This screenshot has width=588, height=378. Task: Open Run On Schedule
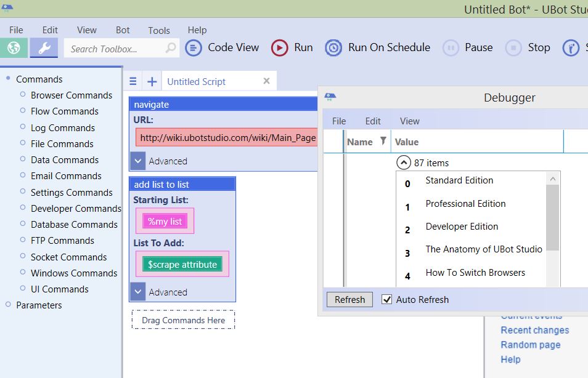[x=378, y=47]
